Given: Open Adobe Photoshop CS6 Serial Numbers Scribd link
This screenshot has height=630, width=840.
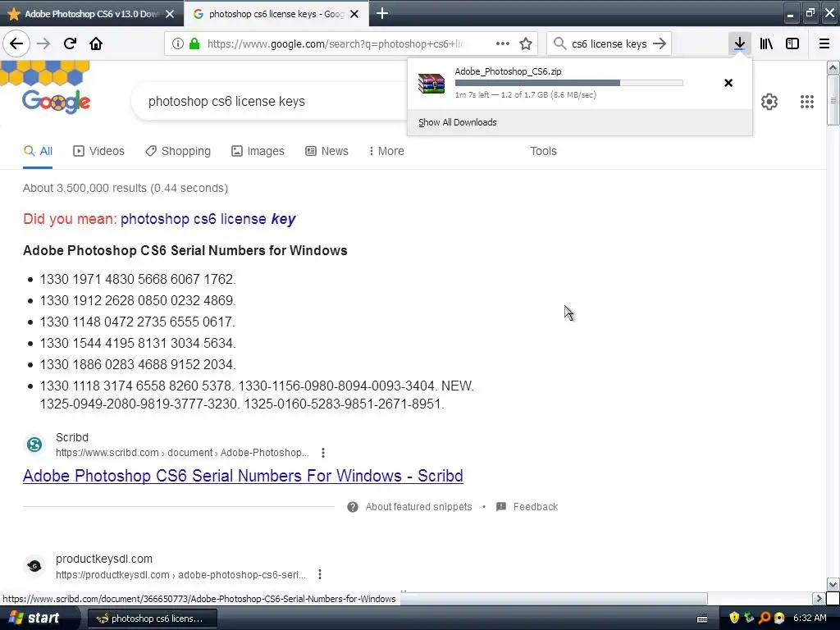Looking at the screenshot, I should pyautogui.click(x=243, y=476).
